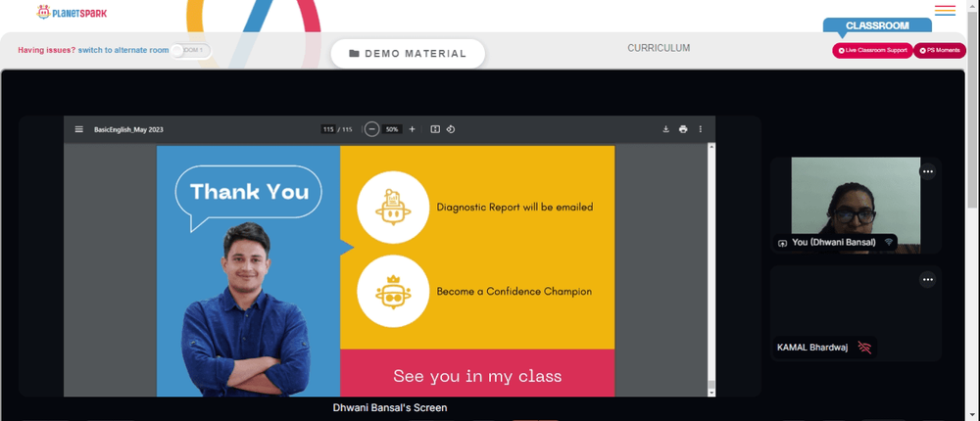Image resolution: width=980 pixels, height=421 pixels.
Task: Edit the PDF page number field
Action: [328, 129]
